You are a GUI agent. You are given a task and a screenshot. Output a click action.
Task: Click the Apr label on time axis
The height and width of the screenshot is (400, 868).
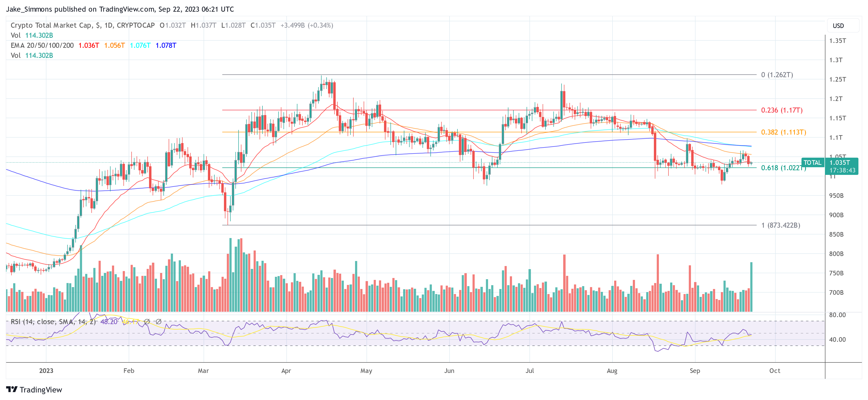coord(286,371)
